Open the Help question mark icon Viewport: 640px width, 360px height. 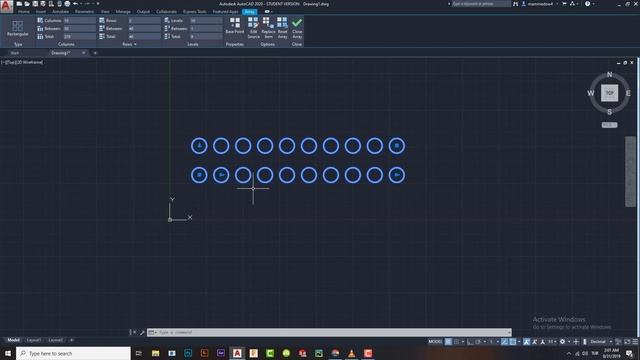(x=587, y=4)
